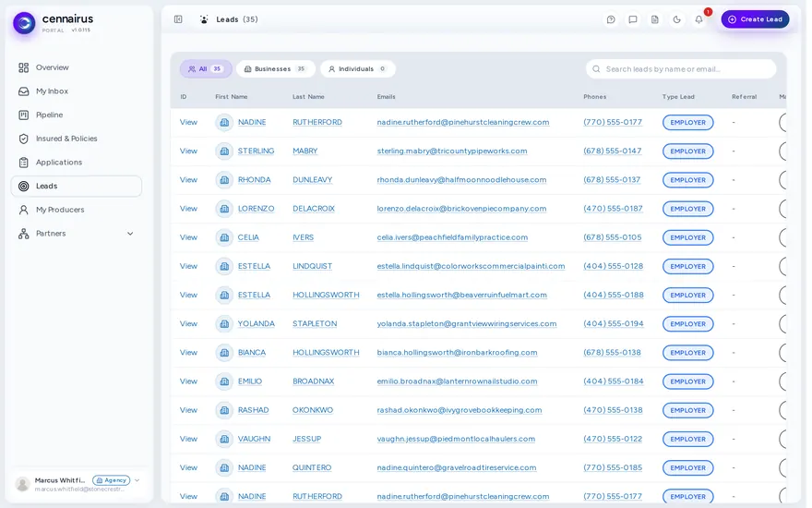Focus the search leads input field

point(681,69)
